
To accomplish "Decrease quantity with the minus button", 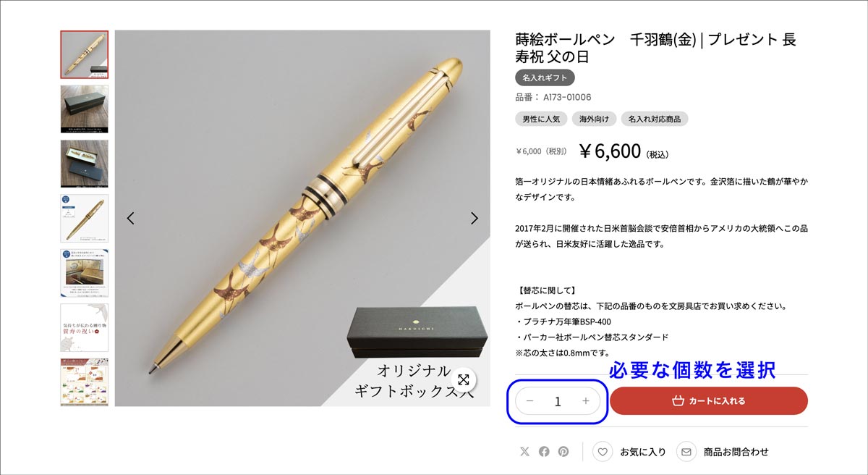I will (529, 401).
